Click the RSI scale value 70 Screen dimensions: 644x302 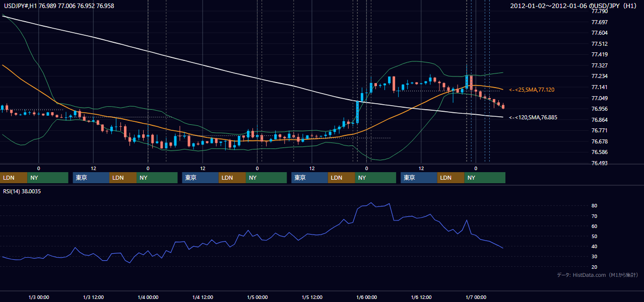[595, 216]
